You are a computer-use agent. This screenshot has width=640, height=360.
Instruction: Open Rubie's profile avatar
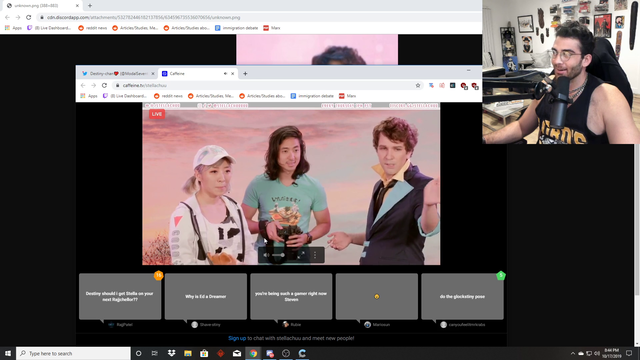click(x=286, y=324)
